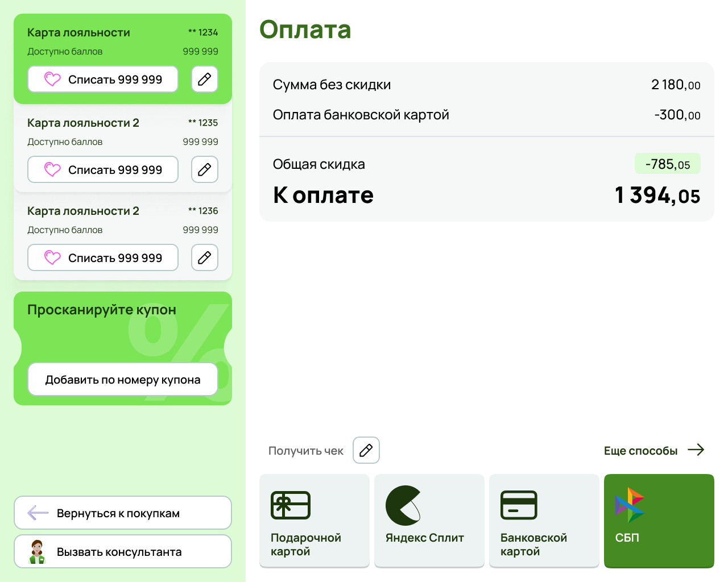The width and height of the screenshot is (728, 582).
Task: Open pencil editor for card ** 1235
Action: (204, 169)
